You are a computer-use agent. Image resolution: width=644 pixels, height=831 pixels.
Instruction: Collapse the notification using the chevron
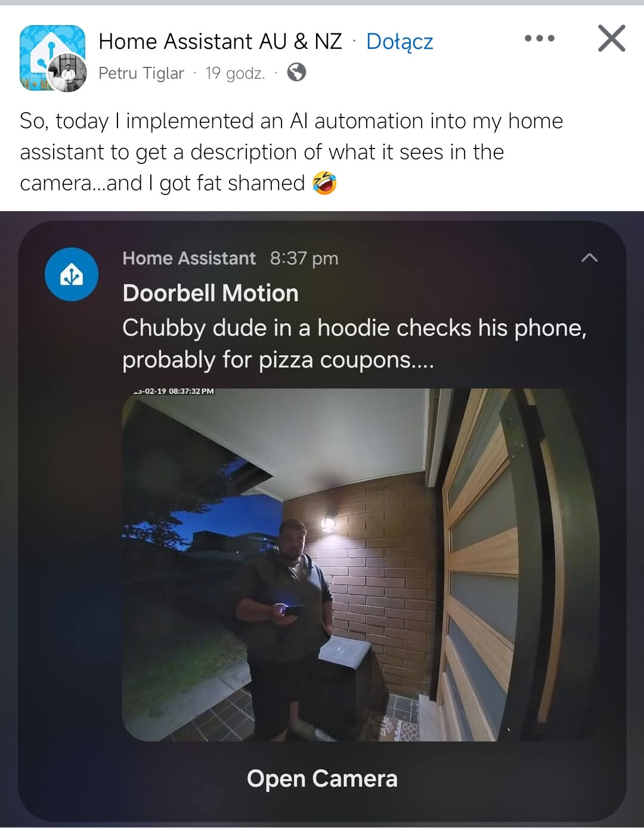pos(589,258)
